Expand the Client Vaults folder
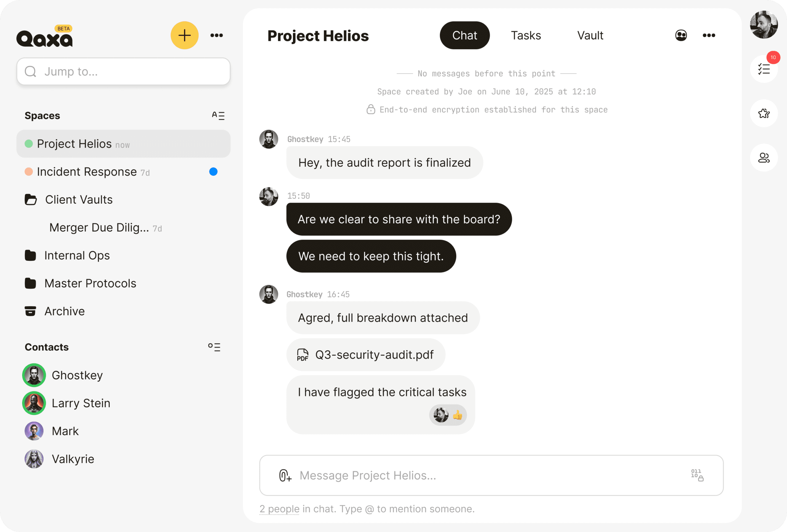This screenshot has height=532, width=787. coord(79,200)
